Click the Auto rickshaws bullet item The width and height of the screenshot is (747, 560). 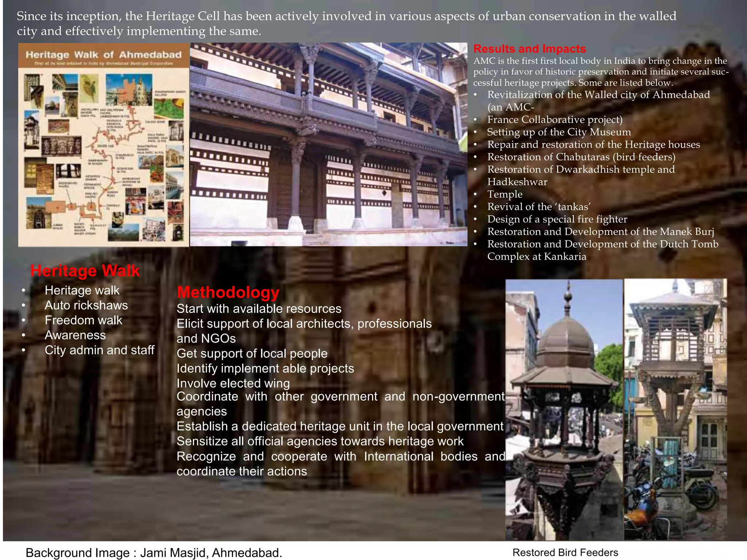(x=86, y=306)
